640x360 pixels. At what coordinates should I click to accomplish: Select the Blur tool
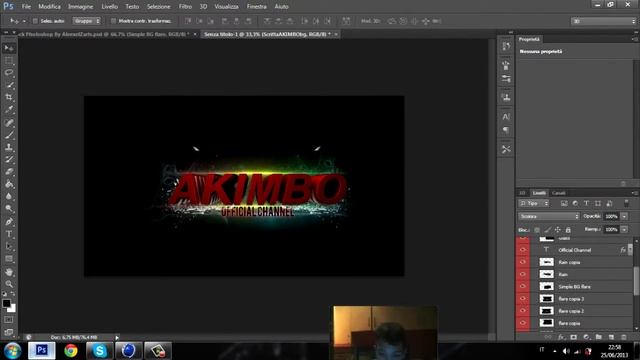point(9,196)
